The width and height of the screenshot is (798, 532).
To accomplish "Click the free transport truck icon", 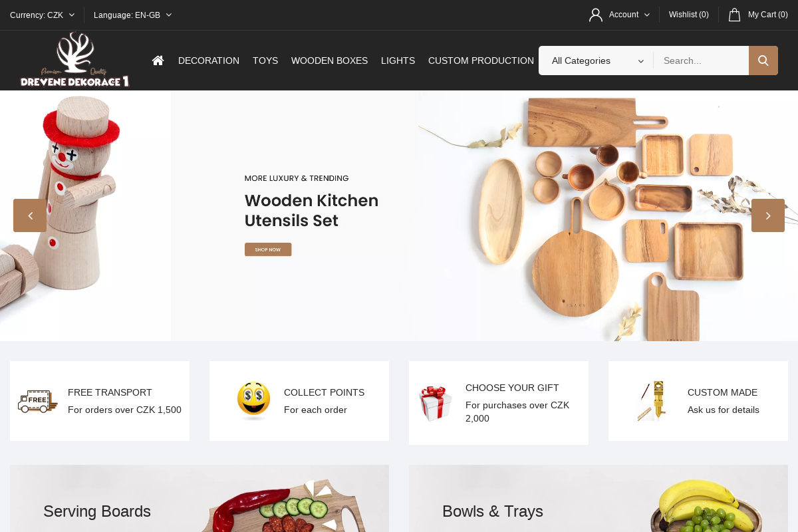I will click(37, 401).
